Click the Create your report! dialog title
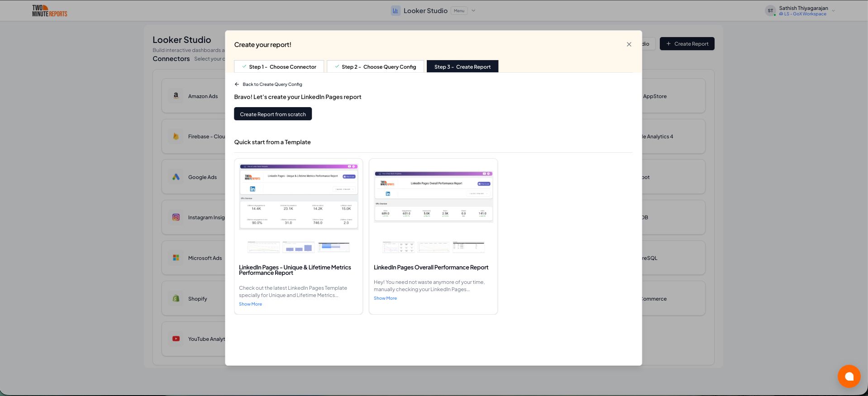Viewport: 868px width, 396px height. [263, 44]
